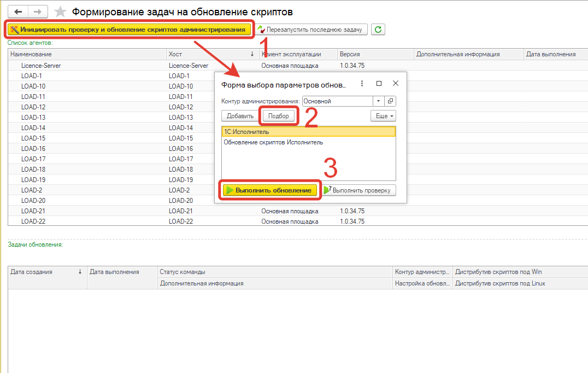
Task: Run Выполнить обновление button
Action: coord(270,190)
